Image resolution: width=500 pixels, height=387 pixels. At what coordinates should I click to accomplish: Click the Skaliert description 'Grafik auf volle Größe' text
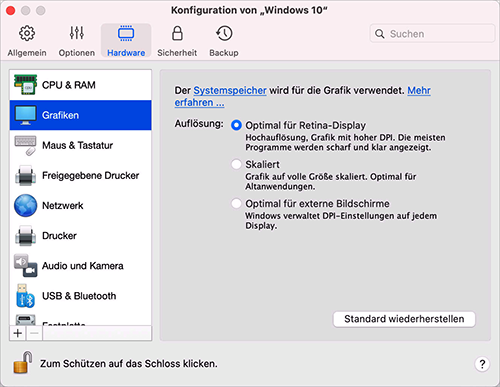[331, 181]
